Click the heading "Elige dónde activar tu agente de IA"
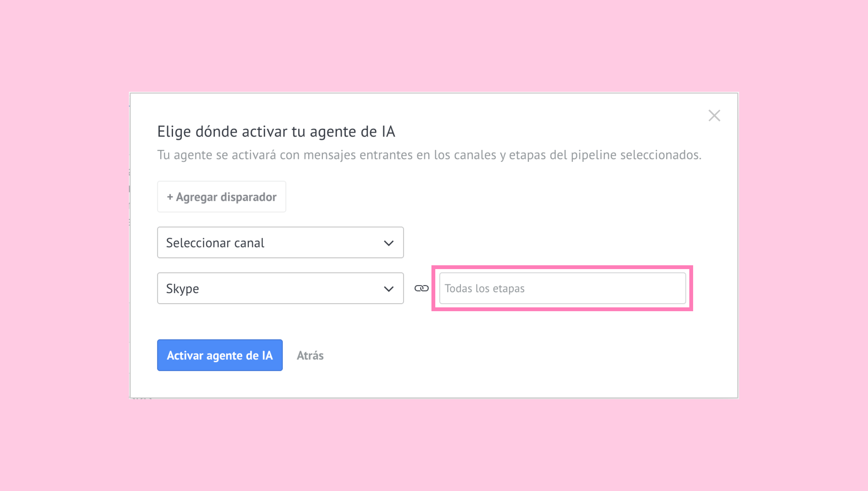 coord(276,131)
